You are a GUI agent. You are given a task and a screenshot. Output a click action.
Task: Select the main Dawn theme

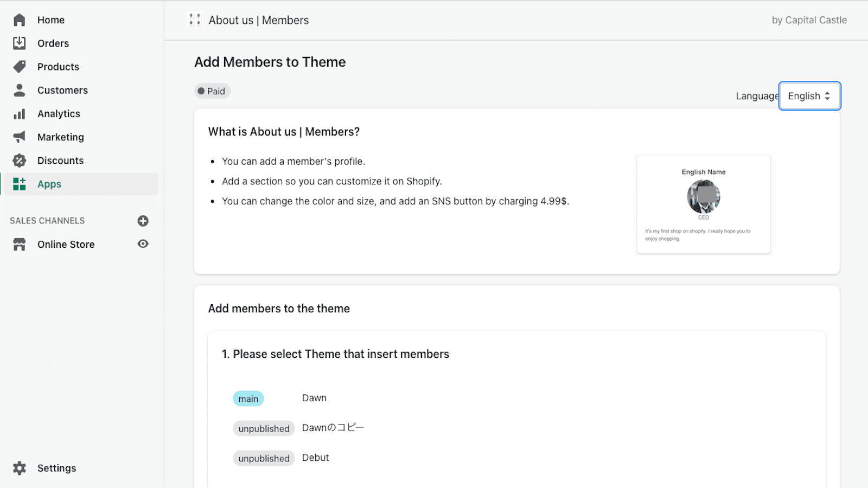314,398
